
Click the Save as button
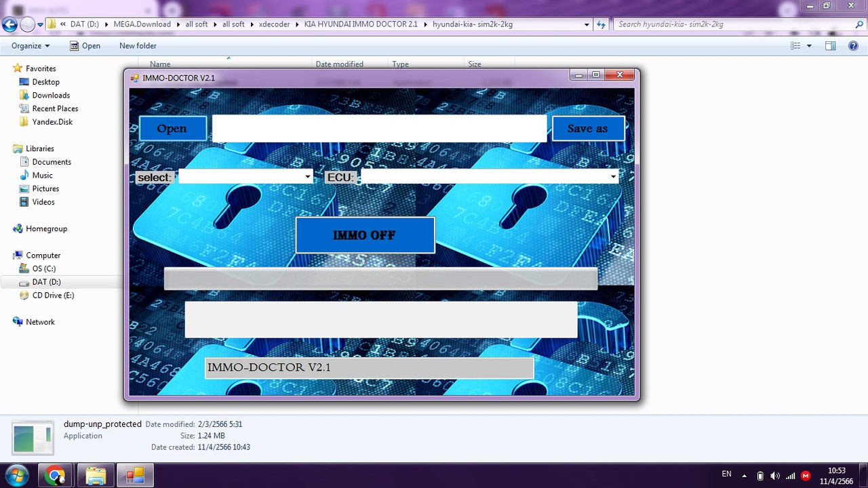click(x=588, y=128)
